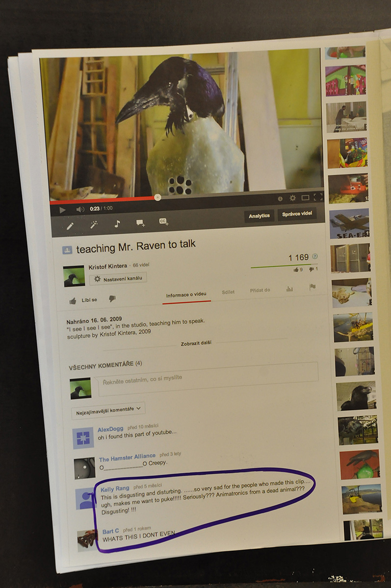Click the thumbs-down dislike icon
391x588 pixels.
(x=112, y=298)
